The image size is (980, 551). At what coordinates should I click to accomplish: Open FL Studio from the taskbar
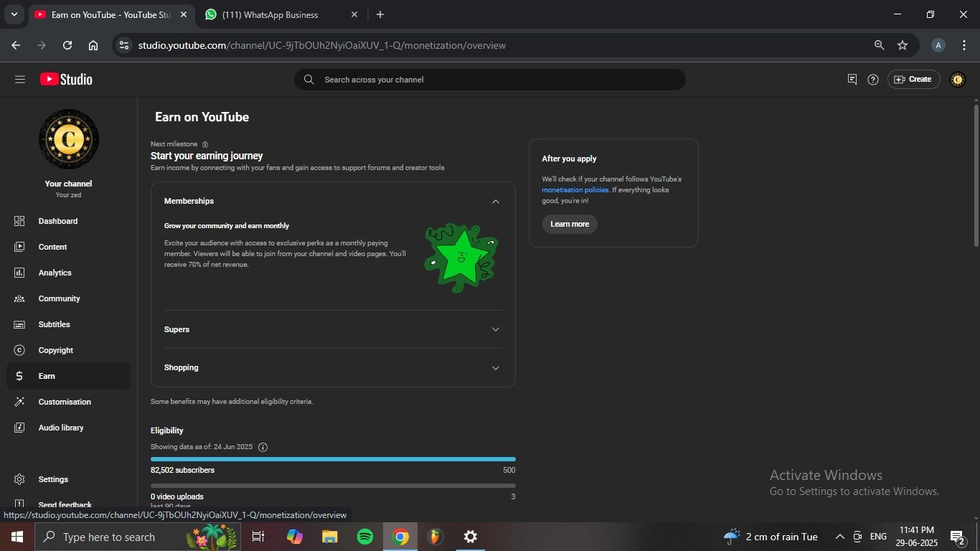[435, 537]
